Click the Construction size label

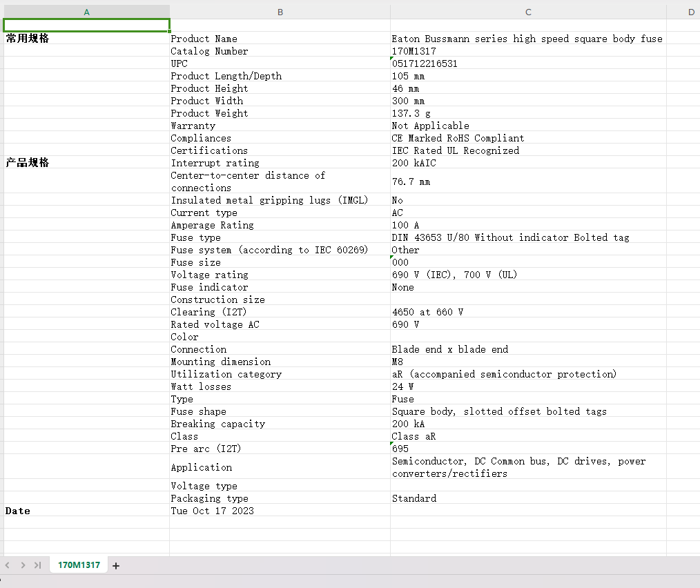coord(280,299)
